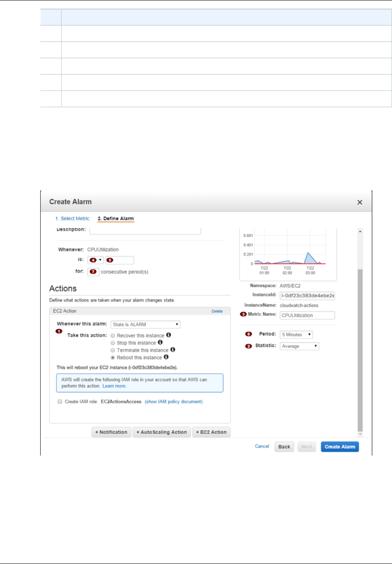Switch to 1. Select Metric step
Image resolution: width=392 pixels, height=564 pixels.
pos(72,219)
